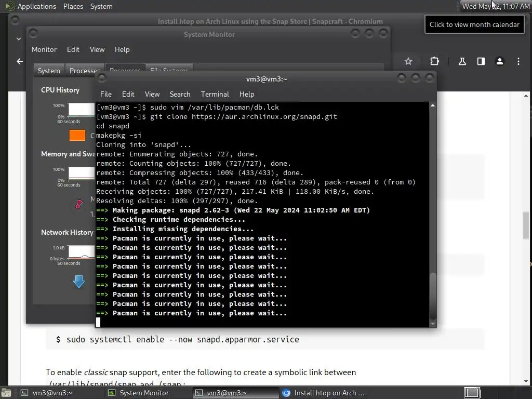The width and height of the screenshot is (532, 399).
Task: Open the terminal Edit menu
Action: 128,95
